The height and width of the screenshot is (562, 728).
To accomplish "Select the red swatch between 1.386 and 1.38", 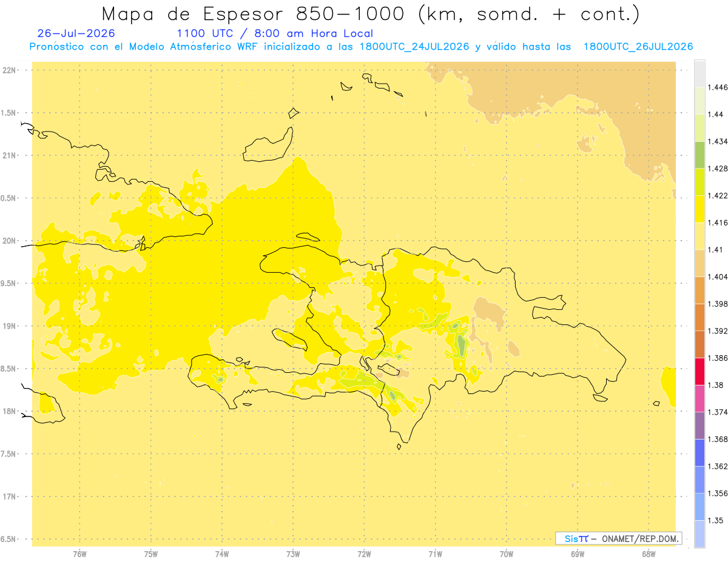I will (x=699, y=371).
